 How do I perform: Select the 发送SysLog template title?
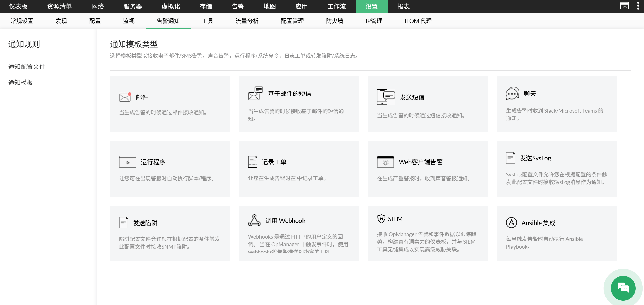[x=536, y=158]
